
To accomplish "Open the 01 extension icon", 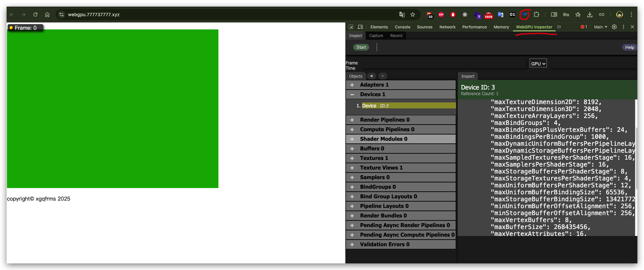I will coord(512,15).
